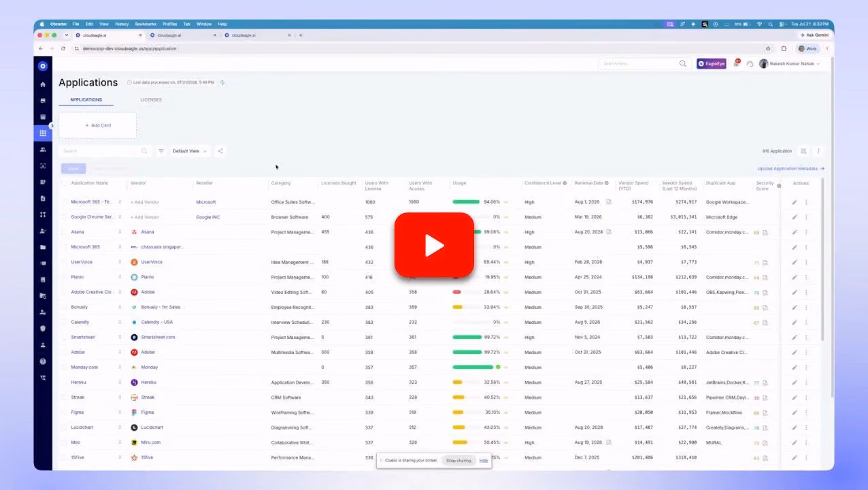Open the Users icon in the sidebar
The width and height of the screenshot is (868, 490).
coord(43,150)
